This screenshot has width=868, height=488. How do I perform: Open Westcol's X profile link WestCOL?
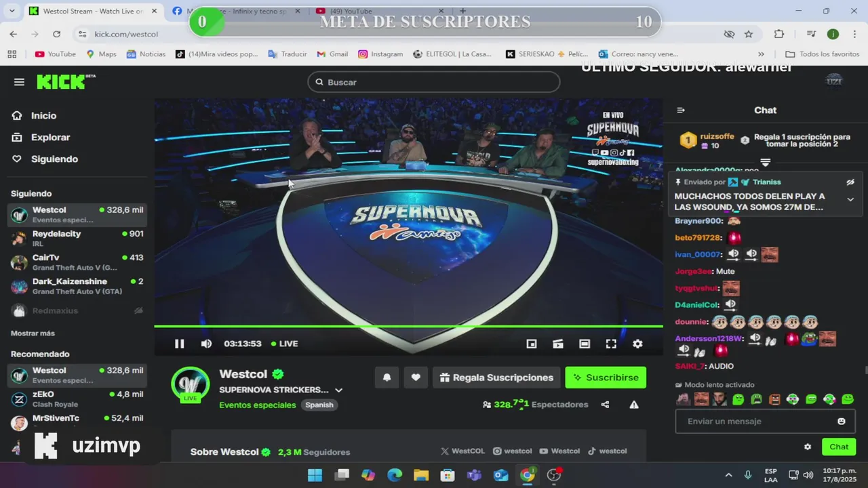(x=463, y=451)
